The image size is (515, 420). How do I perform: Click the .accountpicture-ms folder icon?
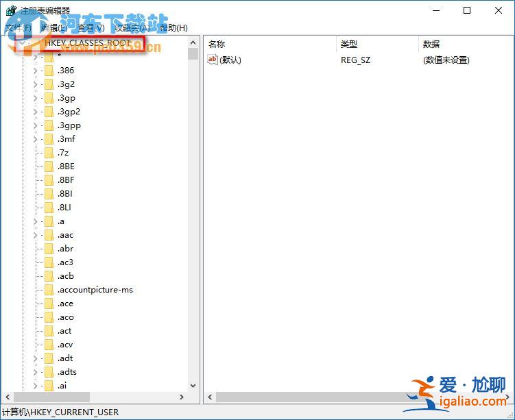point(49,290)
